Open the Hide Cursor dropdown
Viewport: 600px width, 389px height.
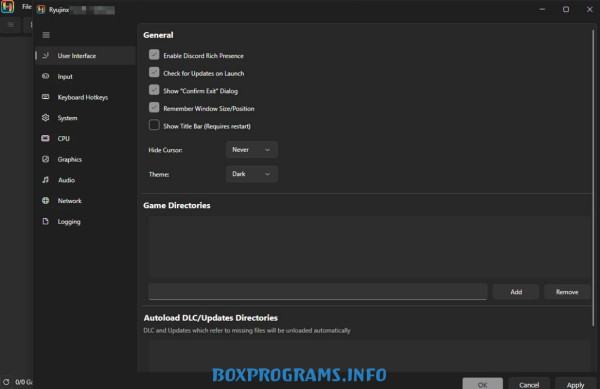click(x=251, y=150)
